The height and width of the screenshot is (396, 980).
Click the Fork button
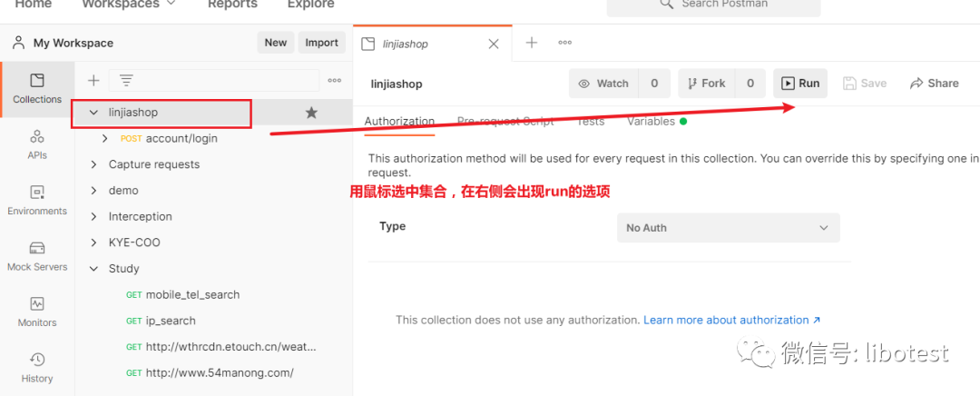(x=707, y=84)
